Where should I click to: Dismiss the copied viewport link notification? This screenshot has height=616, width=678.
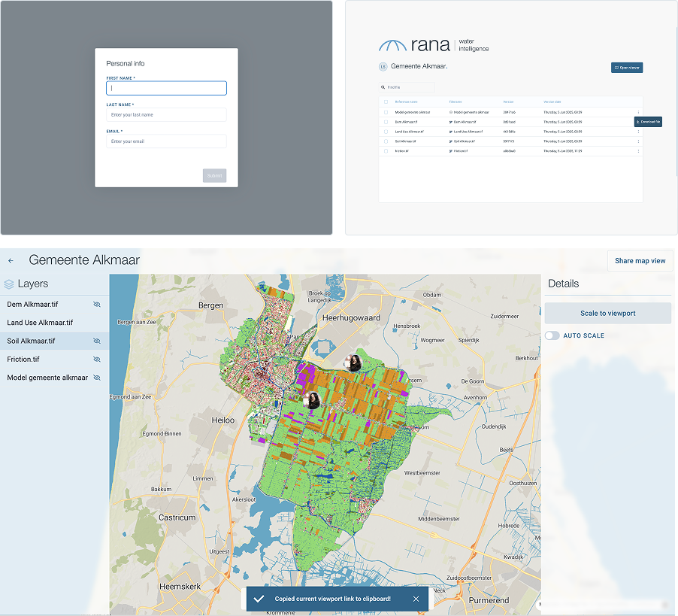pos(416,599)
